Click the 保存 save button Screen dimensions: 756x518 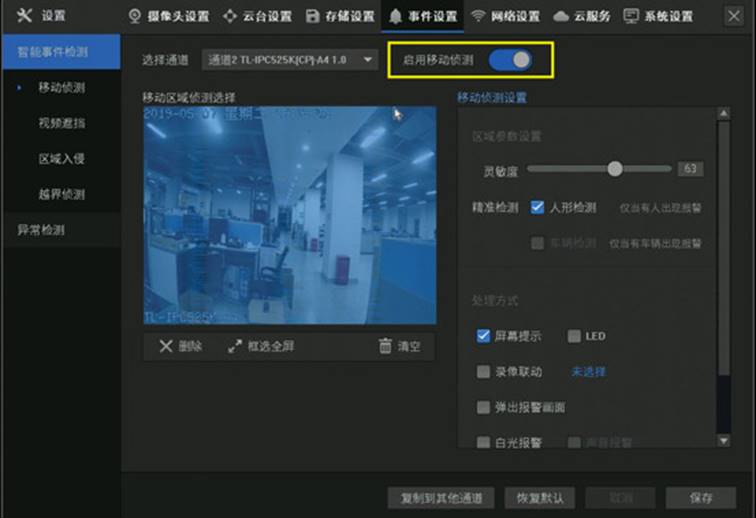pyautogui.click(x=701, y=497)
